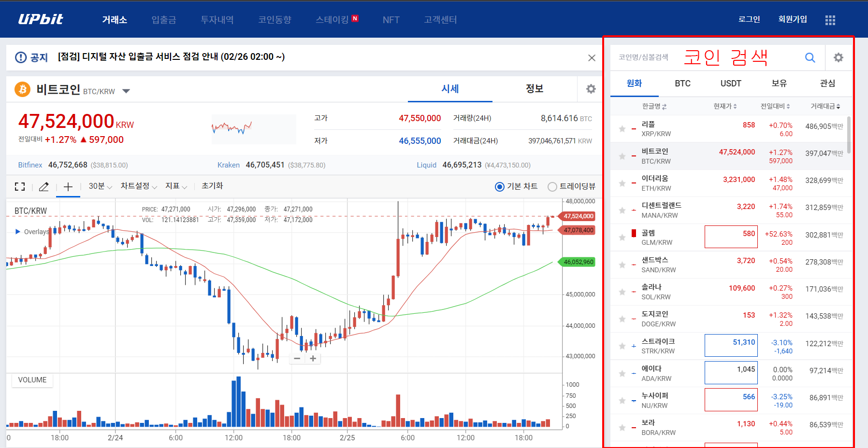
Task: Favorite the 에이다 ADA/KRW star
Action: pos(622,373)
